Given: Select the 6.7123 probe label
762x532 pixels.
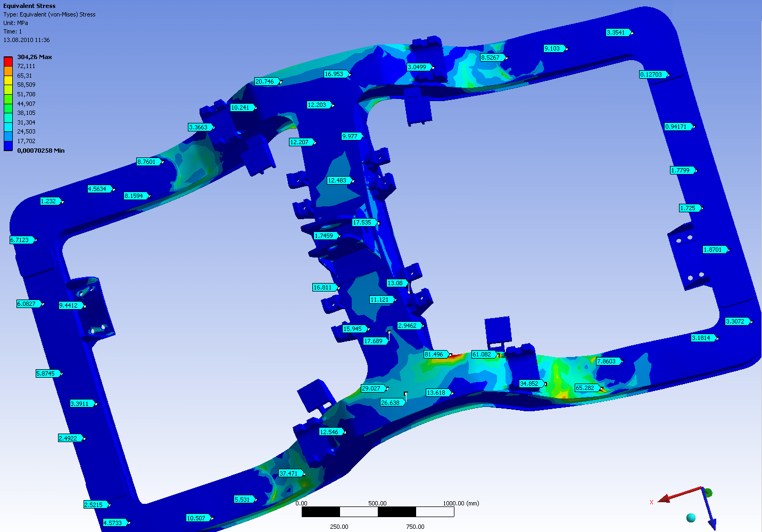Looking at the screenshot, I should [x=22, y=240].
